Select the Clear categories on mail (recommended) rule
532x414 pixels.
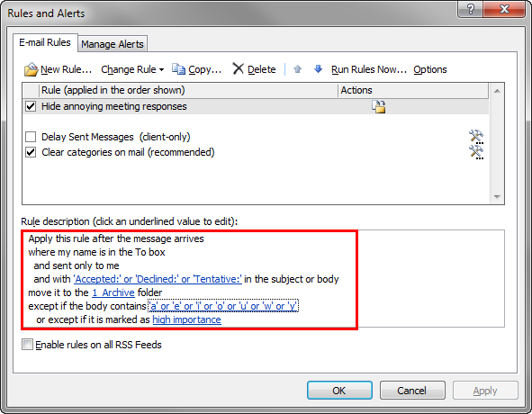click(x=128, y=152)
